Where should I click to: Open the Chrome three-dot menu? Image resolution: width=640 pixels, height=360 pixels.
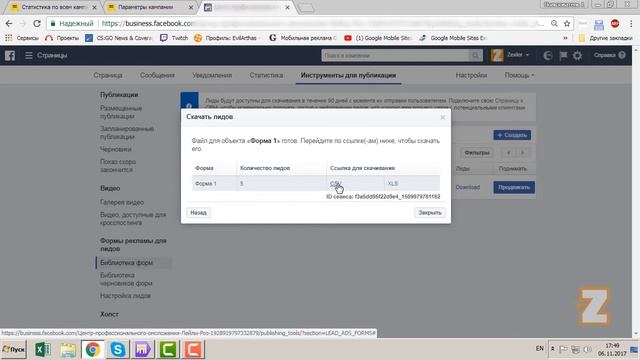[x=631, y=24]
